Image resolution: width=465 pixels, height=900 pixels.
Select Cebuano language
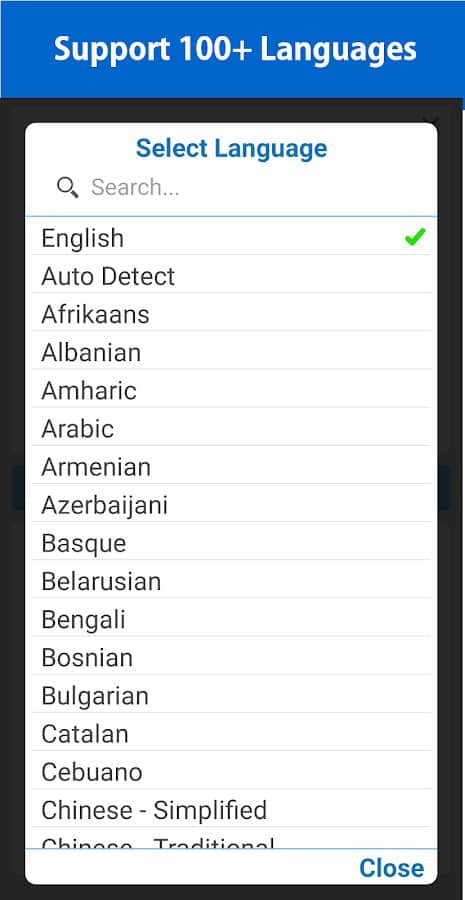pyautogui.click(x=231, y=772)
